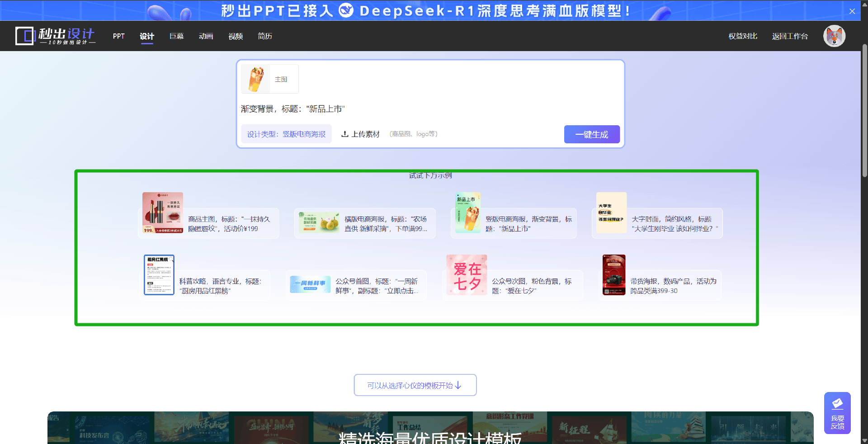The width and height of the screenshot is (868, 444).
Task: Choose the camera 带货海报 example thumbnail
Action: coord(614,275)
